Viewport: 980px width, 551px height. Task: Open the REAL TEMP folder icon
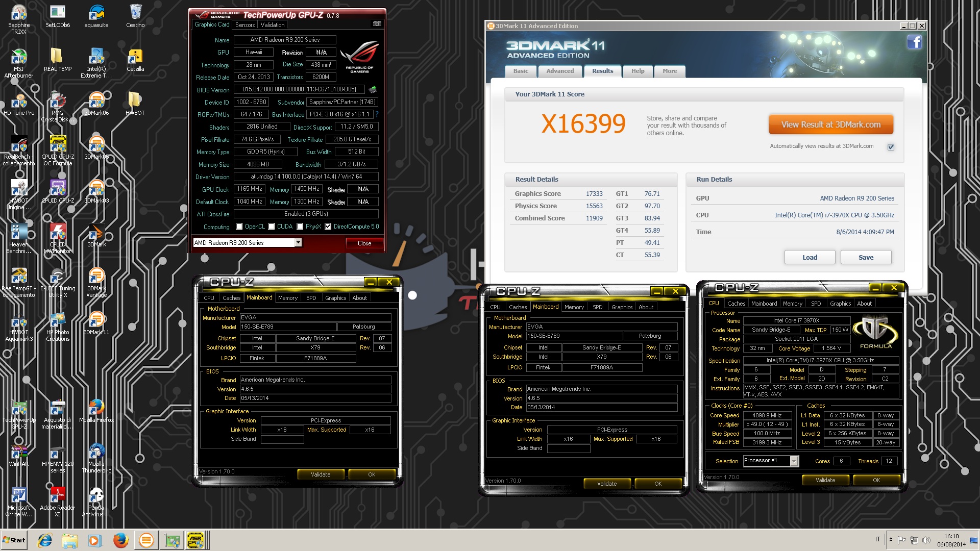pyautogui.click(x=58, y=60)
